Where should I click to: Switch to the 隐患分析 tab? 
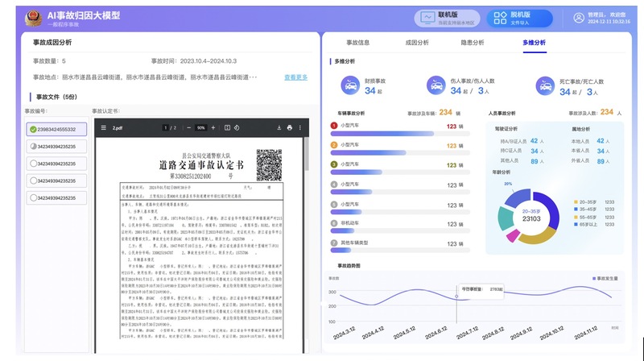[473, 43]
